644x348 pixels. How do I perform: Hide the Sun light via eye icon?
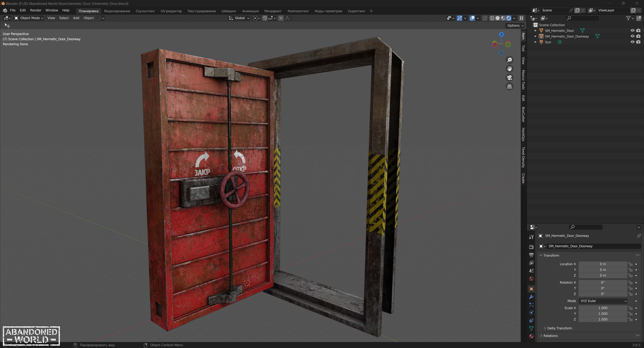(x=632, y=42)
